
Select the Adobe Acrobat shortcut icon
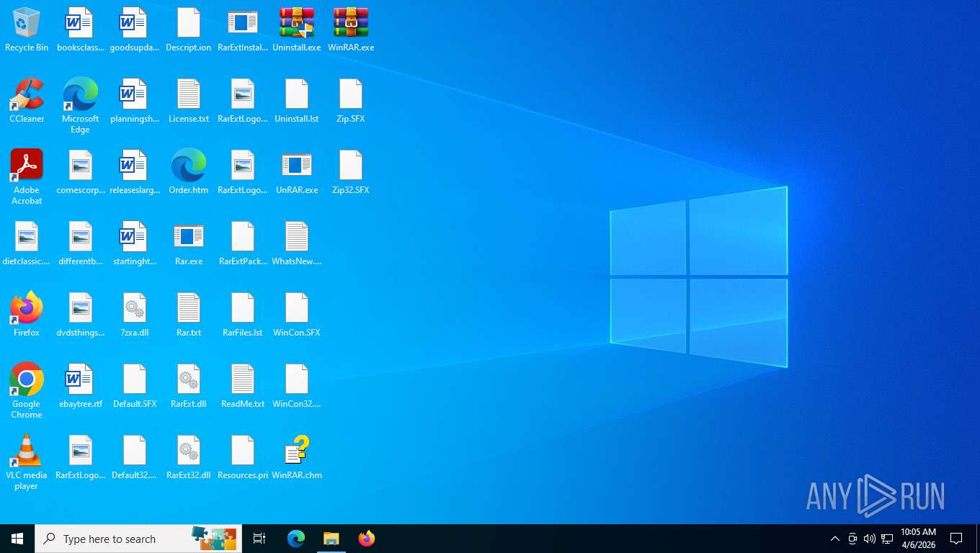click(27, 177)
